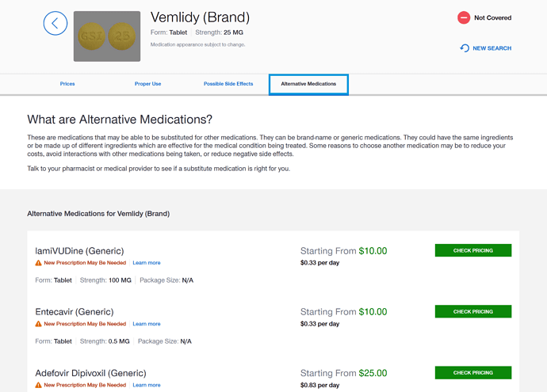Select the Alternative Medications tab
This screenshot has width=547, height=392.
308,84
